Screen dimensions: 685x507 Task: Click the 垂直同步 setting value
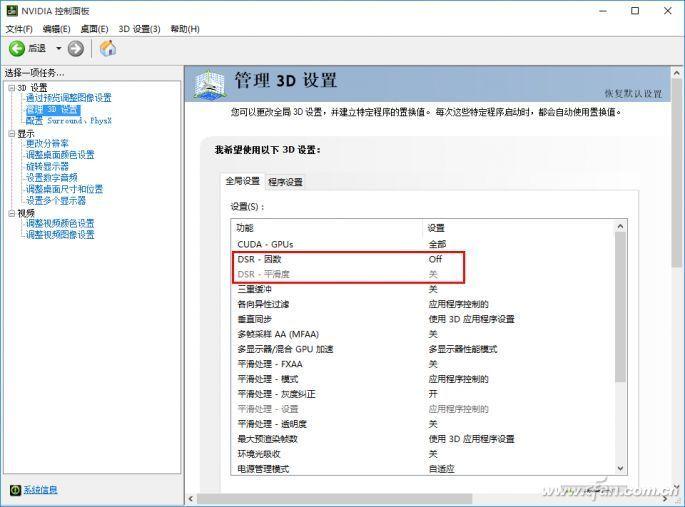pos(471,319)
